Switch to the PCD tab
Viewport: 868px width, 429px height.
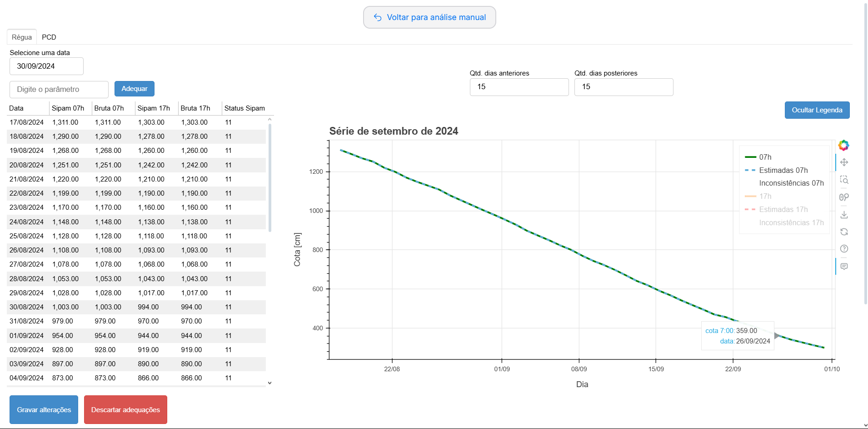(49, 37)
